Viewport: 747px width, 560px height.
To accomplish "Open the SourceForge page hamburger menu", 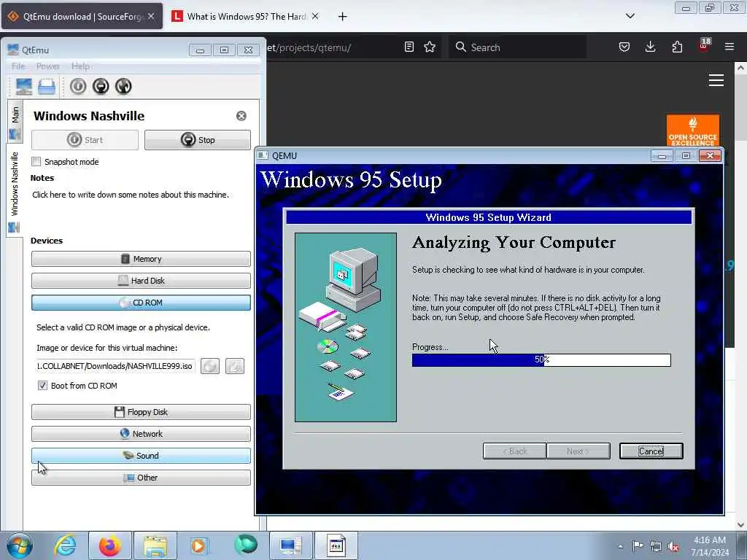I will tap(716, 80).
